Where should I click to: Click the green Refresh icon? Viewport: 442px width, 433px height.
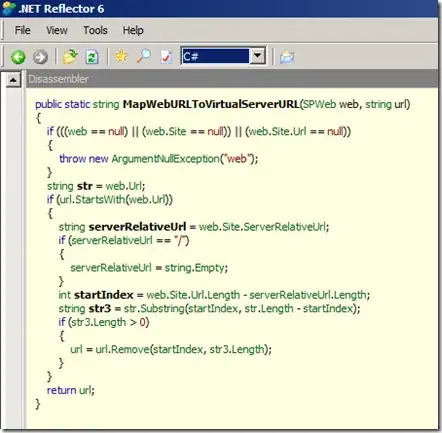pos(92,57)
